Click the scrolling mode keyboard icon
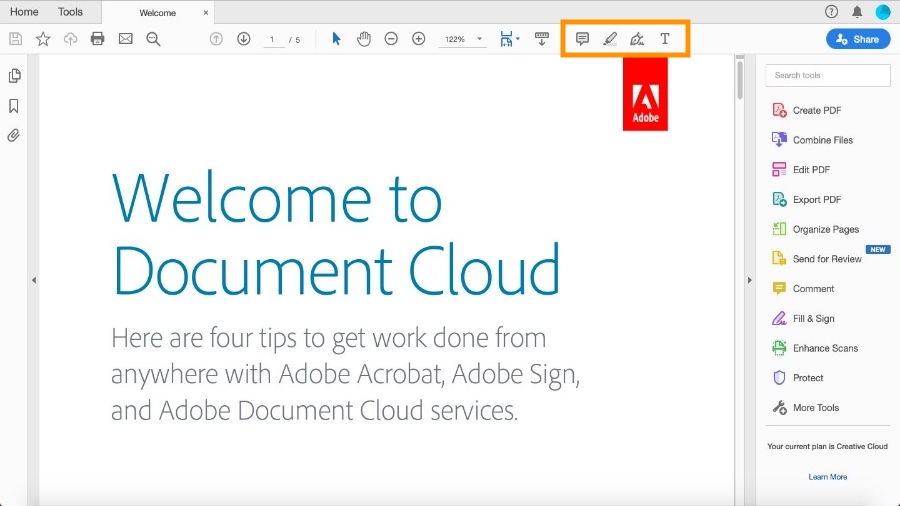Screen dimensions: 900x506 541,39
